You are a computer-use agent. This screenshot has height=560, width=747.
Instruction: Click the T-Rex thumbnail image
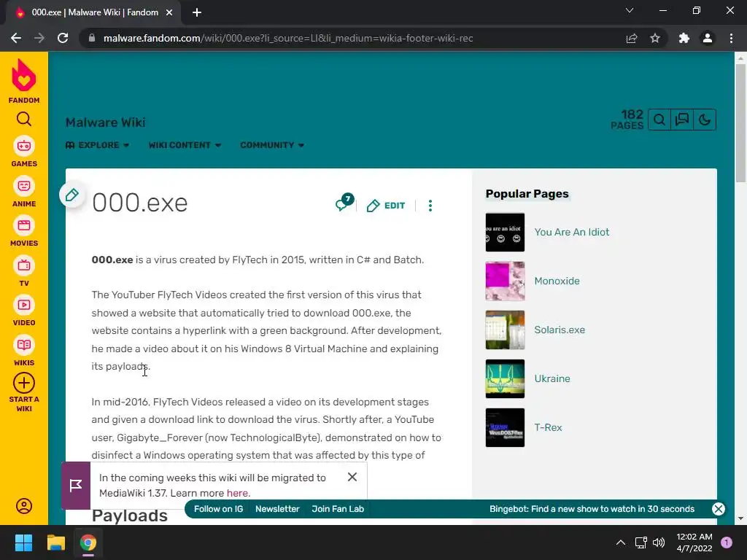pyautogui.click(x=505, y=427)
